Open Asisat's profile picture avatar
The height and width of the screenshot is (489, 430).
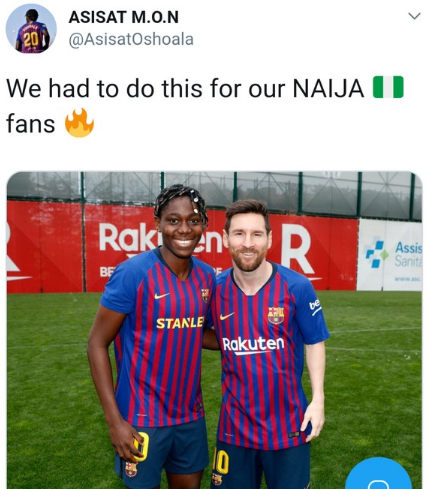[x=31, y=29]
